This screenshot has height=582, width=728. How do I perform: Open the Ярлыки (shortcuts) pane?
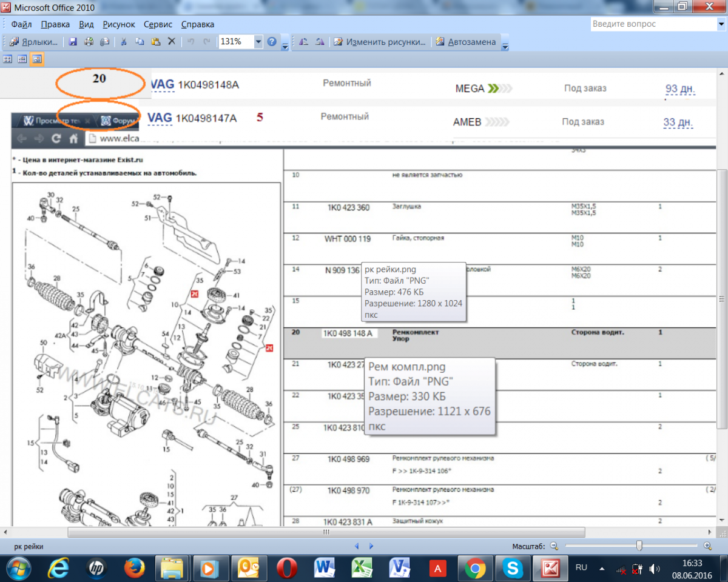coord(34,42)
